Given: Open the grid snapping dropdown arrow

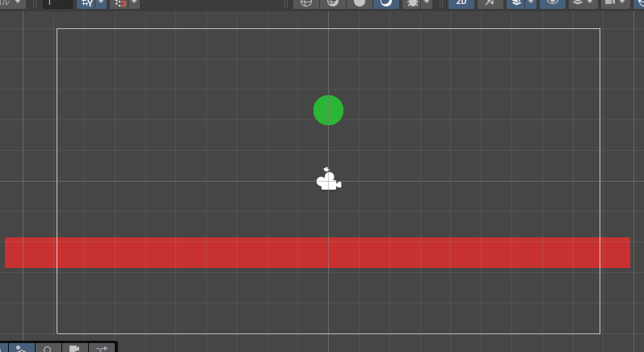Looking at the screenshot, I should pyautogui.click(x=100, y=3).
